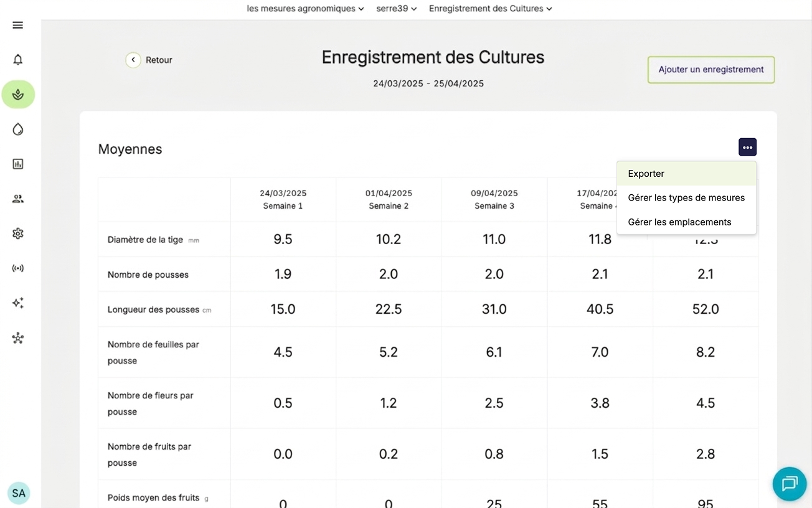Click fruits per shoot value 0.0
This screenshot has width=812, height=508.
[283, 454]
